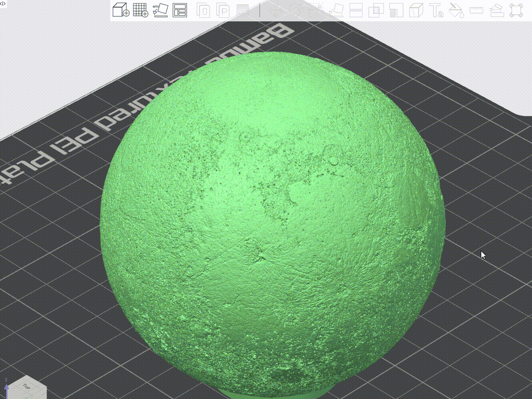Open the Text Shape tool
Viewport: 532px width, 399px height.
[436, 10]
